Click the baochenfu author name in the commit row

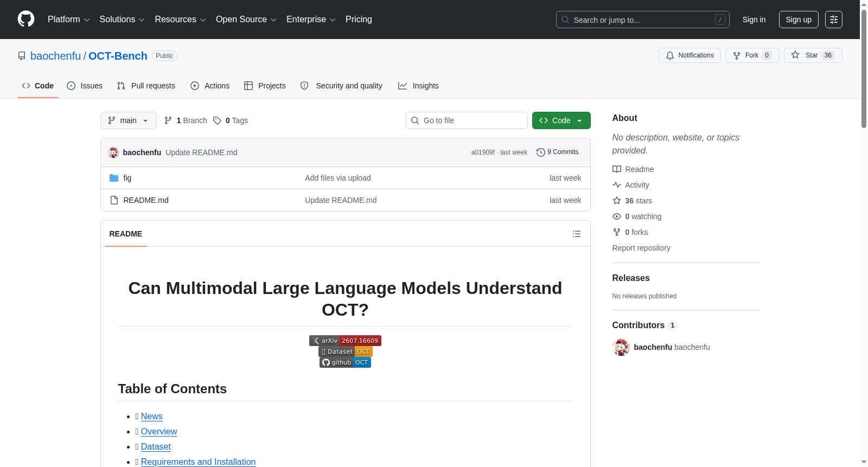tap(142, 152)
